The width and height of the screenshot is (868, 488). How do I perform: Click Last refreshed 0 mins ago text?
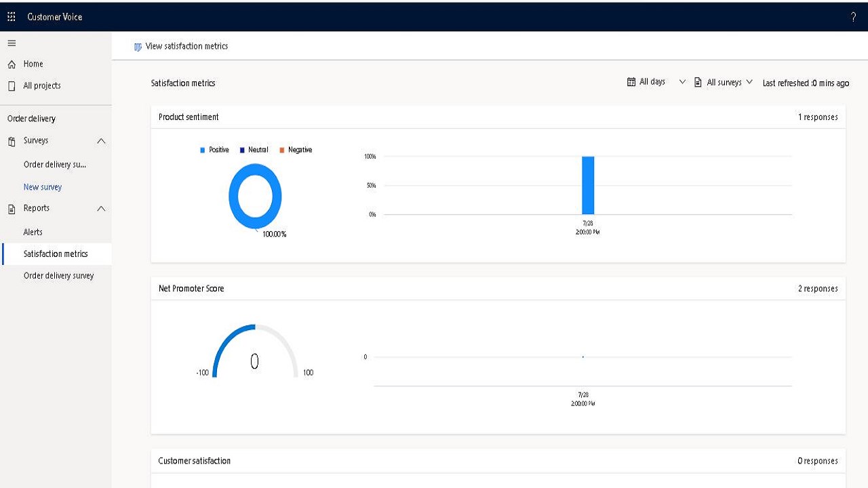click(x=806, y=83)
